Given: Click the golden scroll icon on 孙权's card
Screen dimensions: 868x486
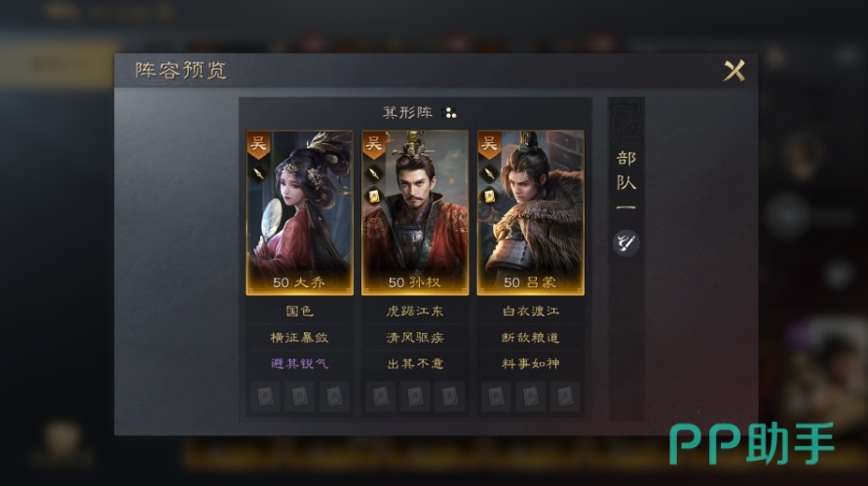Looking at the screenshot, I should point(375,196).
